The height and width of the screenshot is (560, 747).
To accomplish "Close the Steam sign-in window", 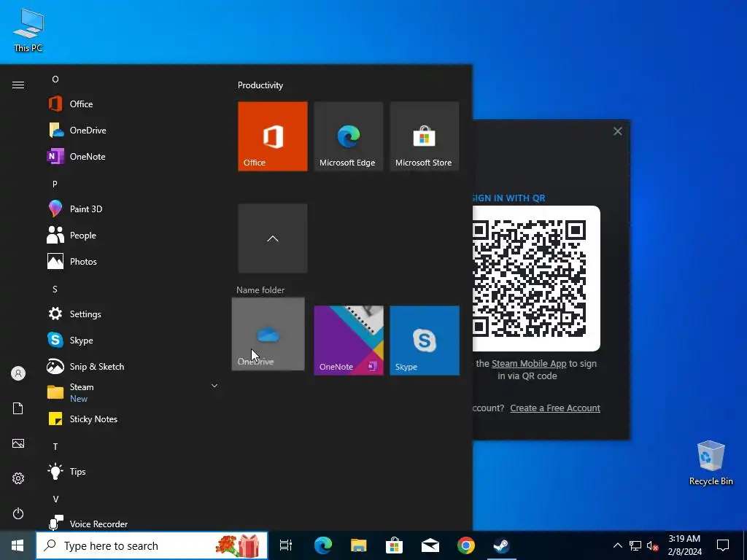I will pyautogui.click(x=617, y=131).
